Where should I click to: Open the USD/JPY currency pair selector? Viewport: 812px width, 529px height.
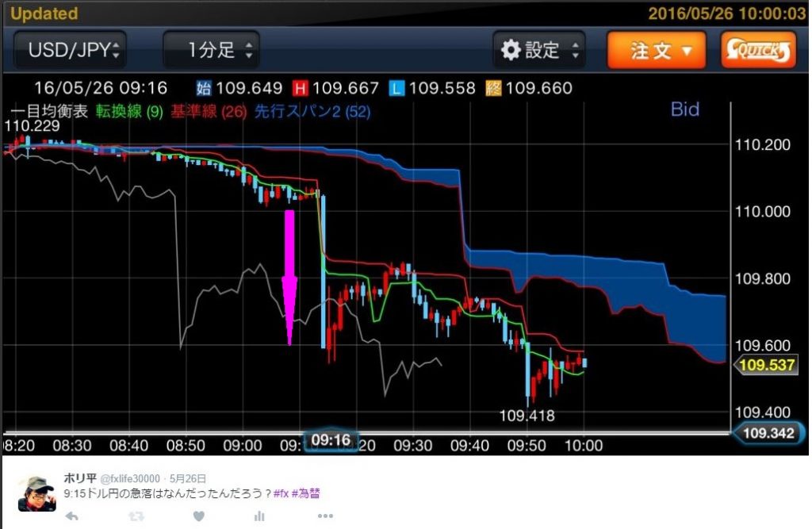[69, 51]
